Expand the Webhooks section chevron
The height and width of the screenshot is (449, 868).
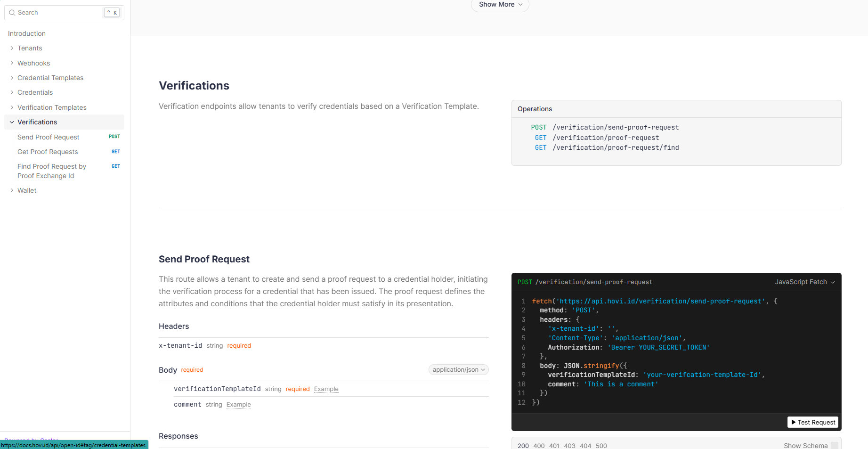click(12, 63)
